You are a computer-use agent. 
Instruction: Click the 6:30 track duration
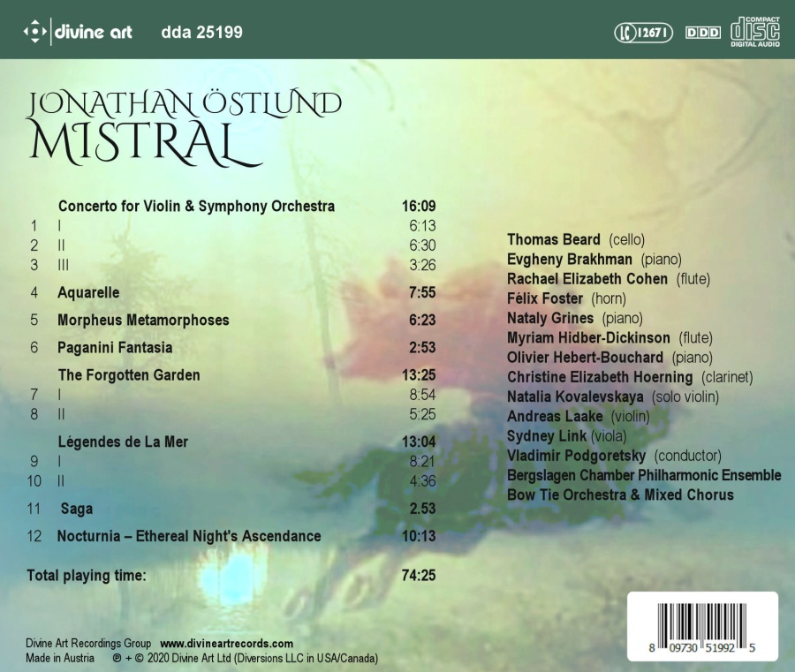click(x=422, y=245)
